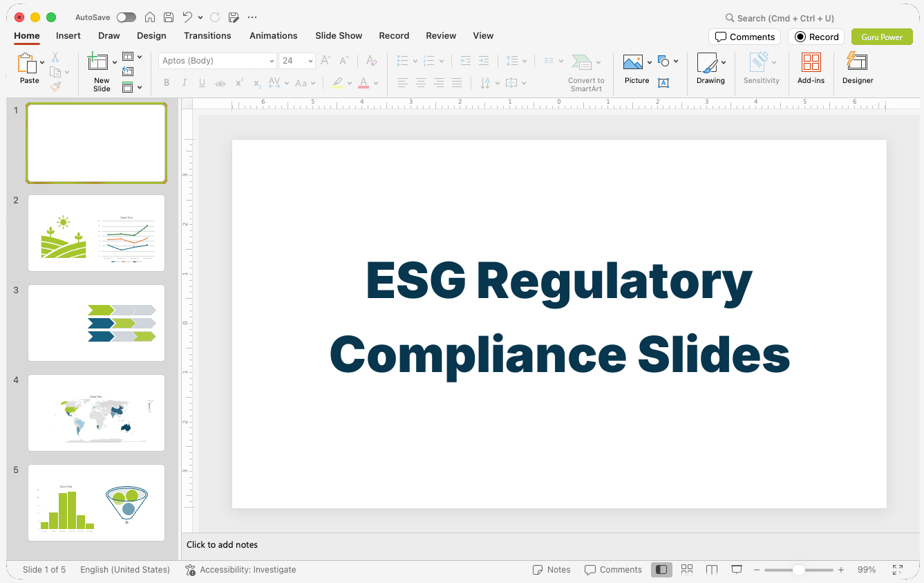This screenshot has height=583, width=924.
Task: Save the presentation with the disk icon
Action: click(169, 17)
